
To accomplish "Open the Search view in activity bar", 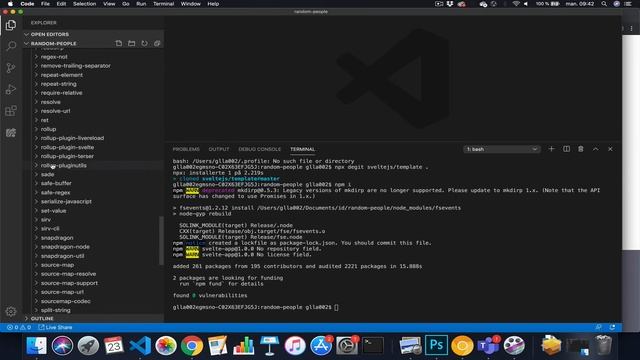I will 11,46.
